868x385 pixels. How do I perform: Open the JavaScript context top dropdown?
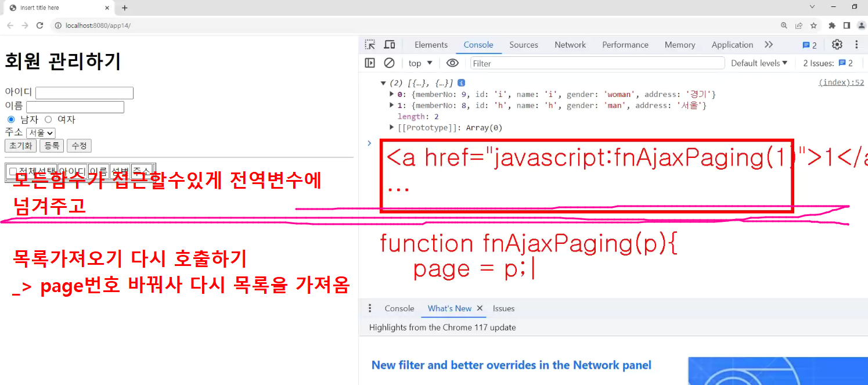(x=420, y=63)
